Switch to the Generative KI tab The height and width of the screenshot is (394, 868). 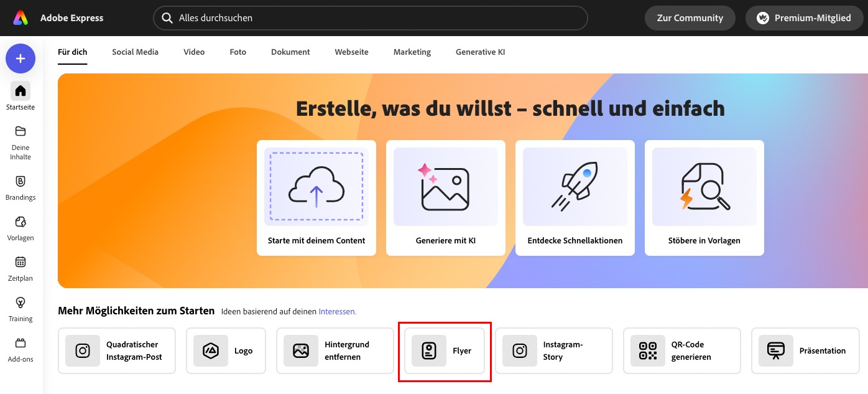pos(480,52)
